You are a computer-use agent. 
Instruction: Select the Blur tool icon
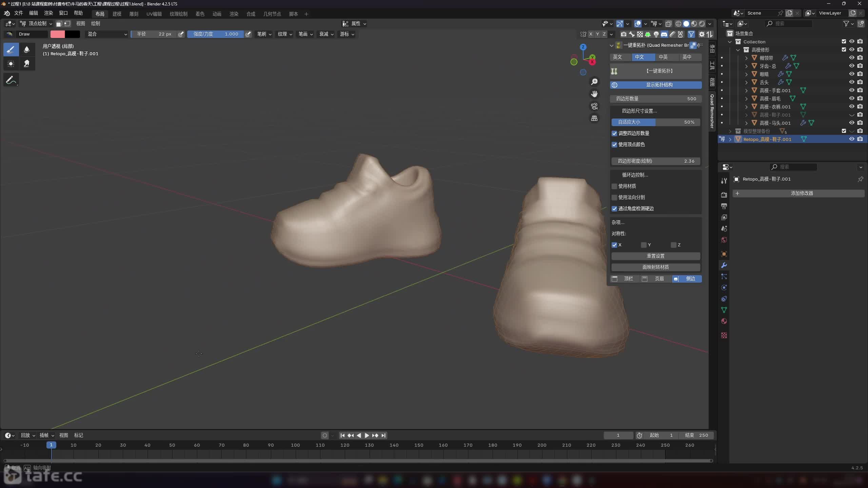pyautogui.click(x=27, y=49)
